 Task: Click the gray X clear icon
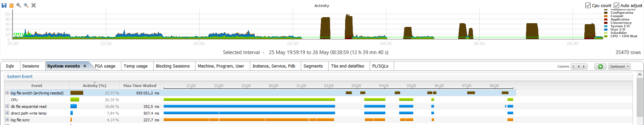pos(34,5)
